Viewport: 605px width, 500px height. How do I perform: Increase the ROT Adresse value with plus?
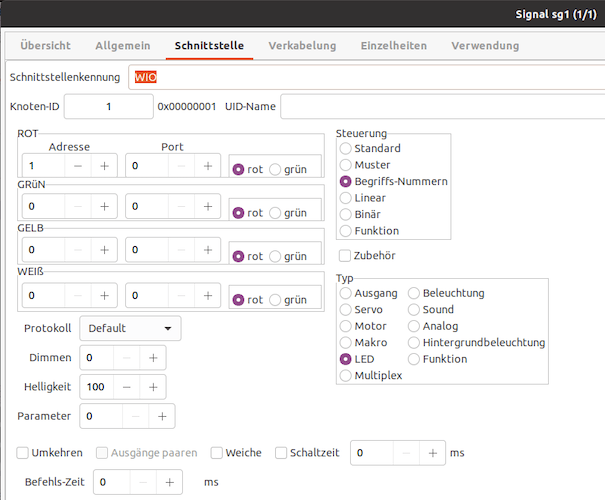[104, 166]
